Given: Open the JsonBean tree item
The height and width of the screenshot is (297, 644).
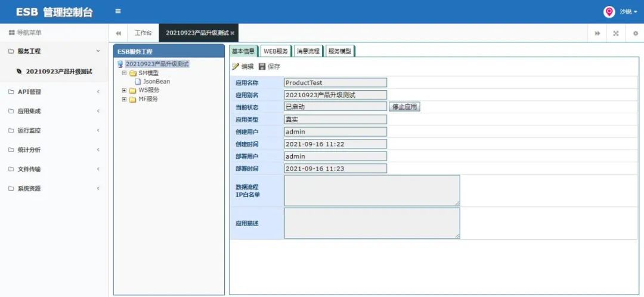Looking at the screenshot, I should [156, 81].
